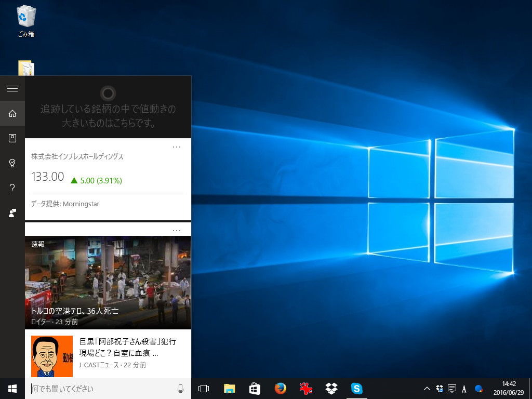532x399 pixels.
Task: Open Cortana Reminders lightbulb icon
Action: (12, 163)
